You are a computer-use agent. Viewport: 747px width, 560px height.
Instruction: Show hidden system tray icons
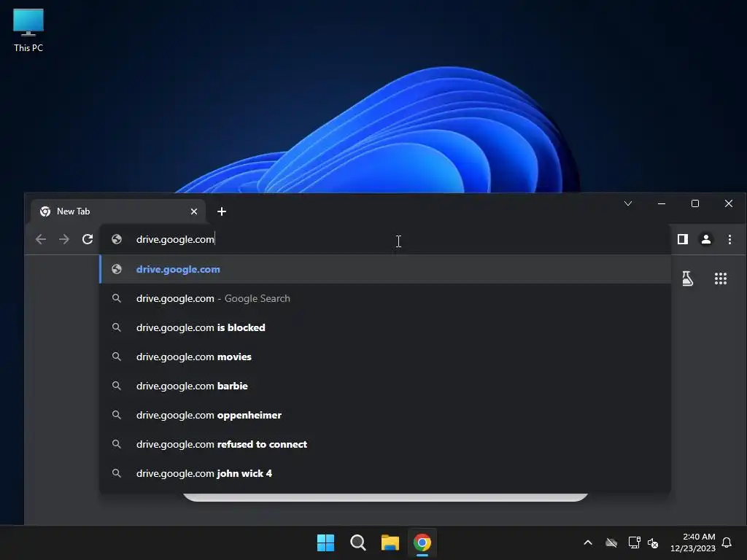588,542
